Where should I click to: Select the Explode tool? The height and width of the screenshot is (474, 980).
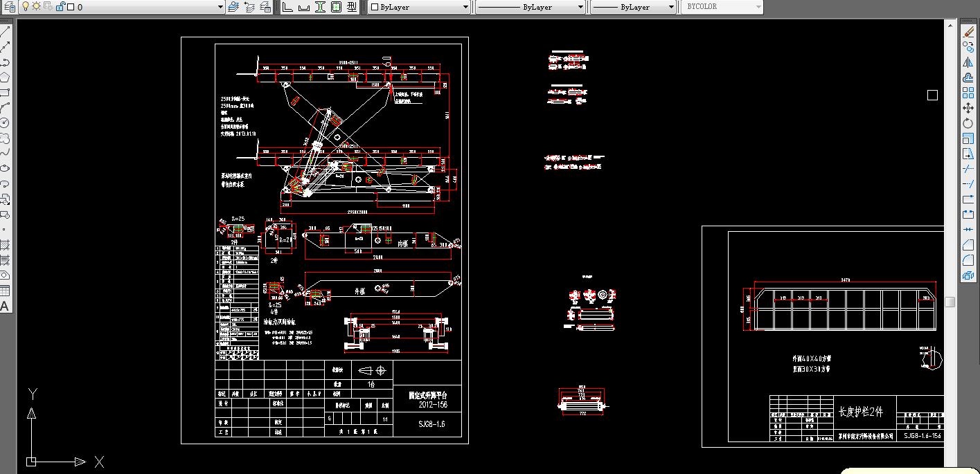(968, 275)
